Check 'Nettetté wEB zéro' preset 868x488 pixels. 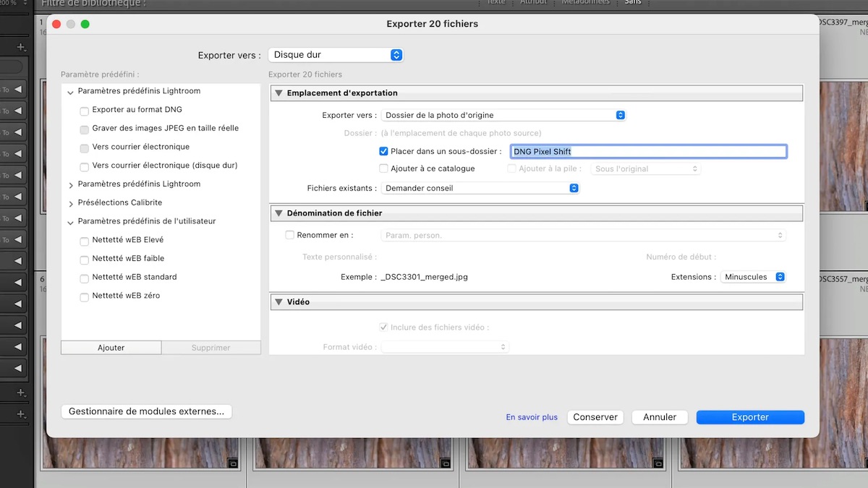tap(85, 296)
